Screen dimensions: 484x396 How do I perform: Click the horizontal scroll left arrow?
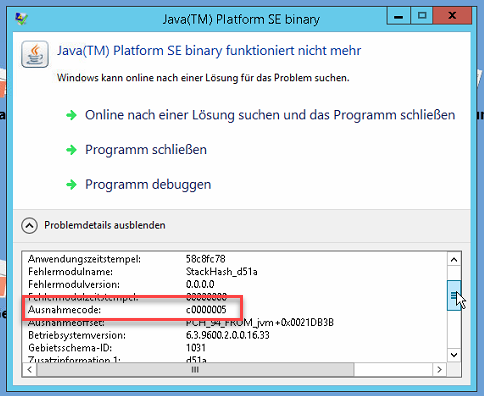pos(30,369)
